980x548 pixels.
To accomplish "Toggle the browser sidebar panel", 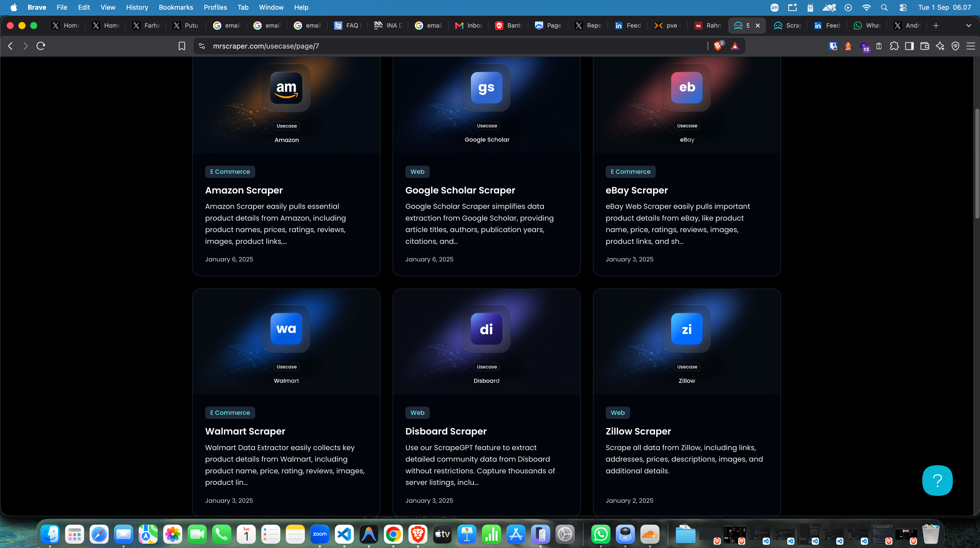I will (909, 46).
